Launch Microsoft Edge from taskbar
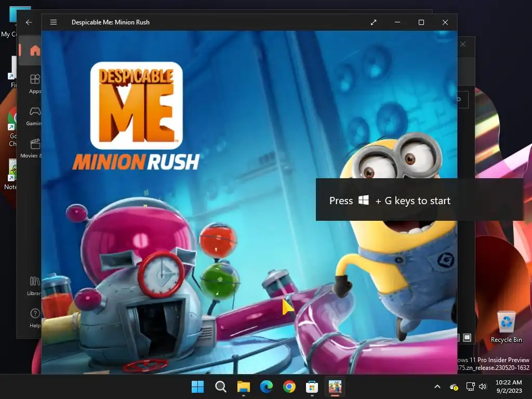 coord(267,387)
